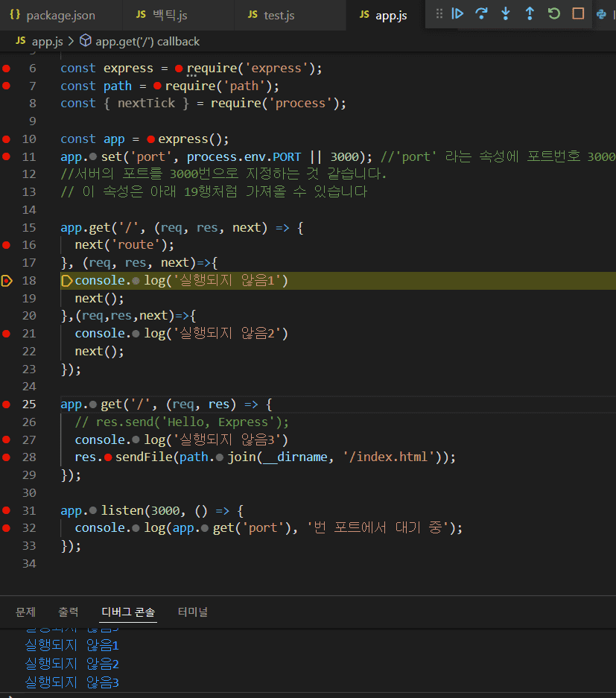This screenshot has height=698, width=616.
Task: Toggle breakpoint on line 16
Action: tap(6, 245)
